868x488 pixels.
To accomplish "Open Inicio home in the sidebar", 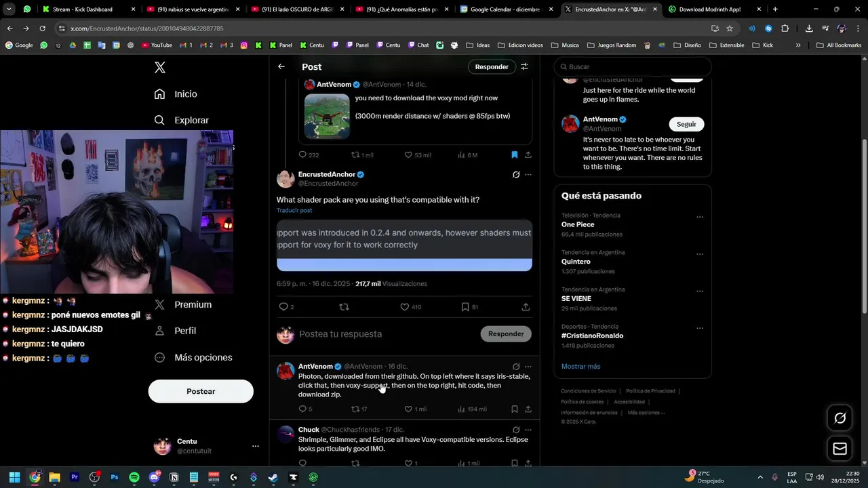I will (176, 94).
